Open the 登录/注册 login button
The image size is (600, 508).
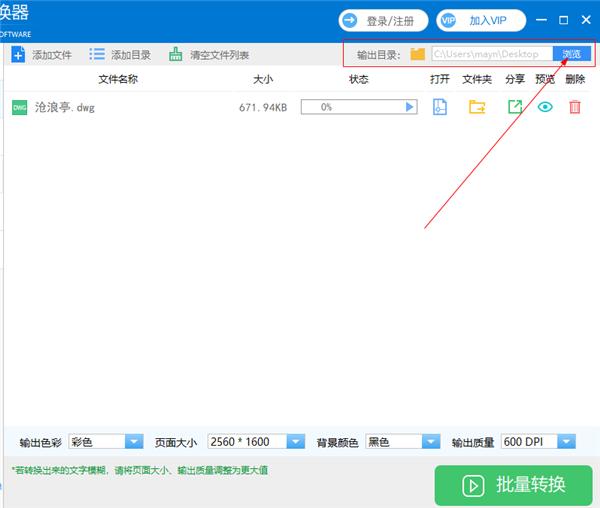pos(383,20)
